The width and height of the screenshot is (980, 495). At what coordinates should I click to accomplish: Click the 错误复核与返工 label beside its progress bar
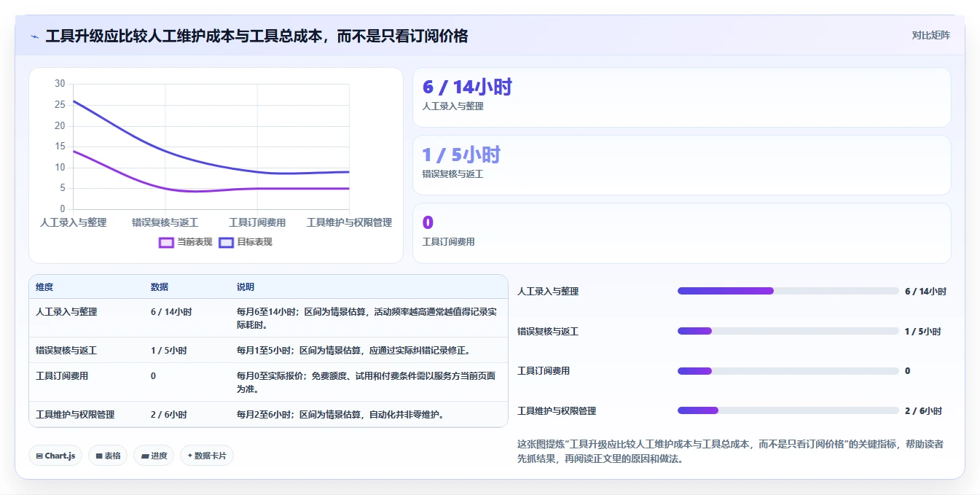click(x=548, y=332)
